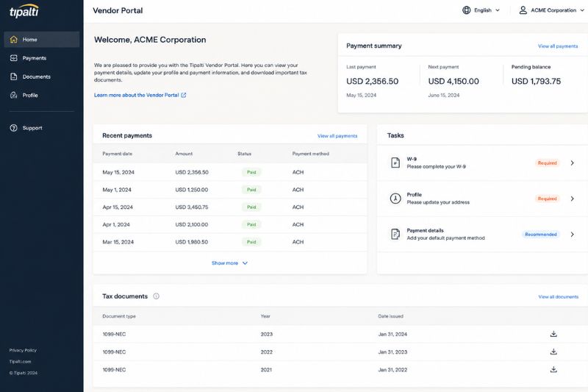
Task: Open the Privacy Policy link
Action: [x=23, y=350]
